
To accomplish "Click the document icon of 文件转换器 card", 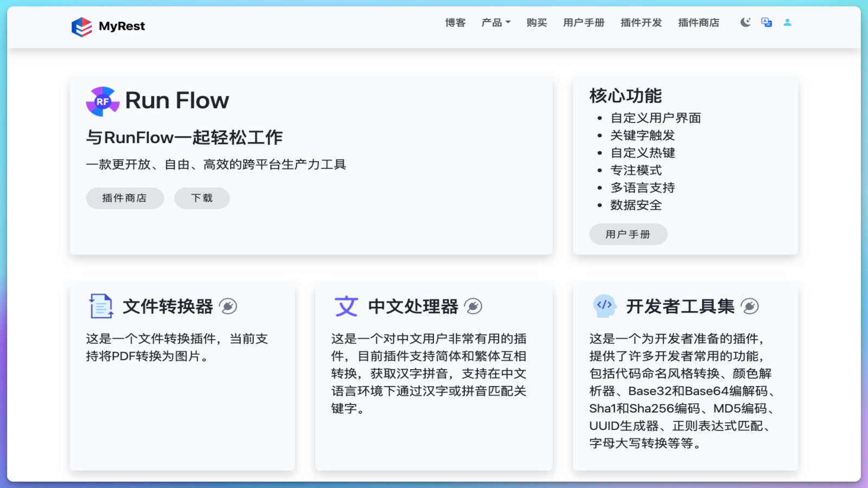I will pos(100,305).
